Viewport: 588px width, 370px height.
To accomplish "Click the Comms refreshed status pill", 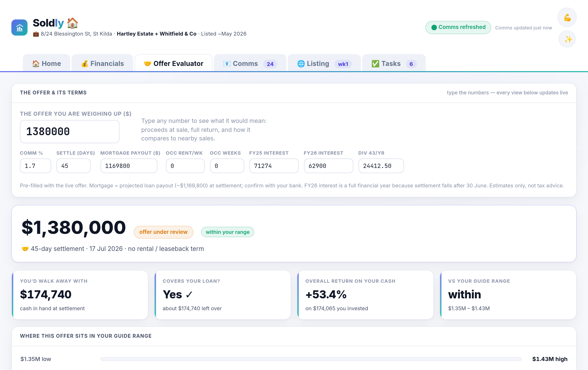I will (x=458, y=27).
